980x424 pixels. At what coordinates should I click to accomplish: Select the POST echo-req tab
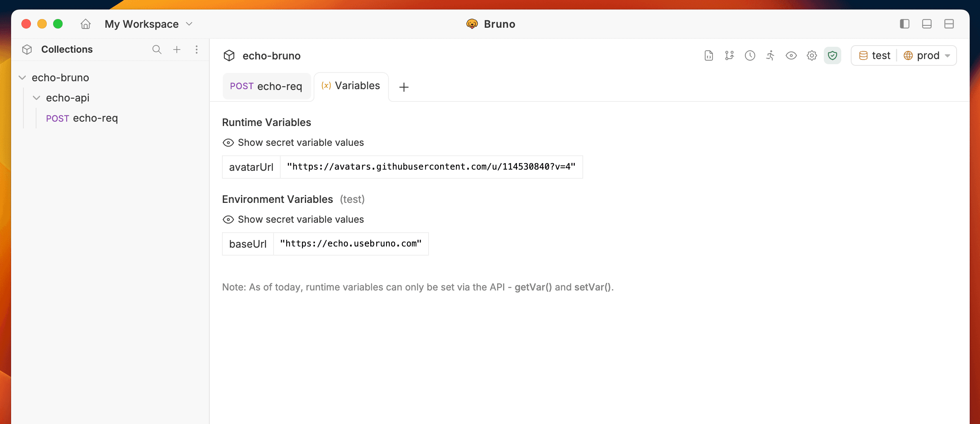266,86
